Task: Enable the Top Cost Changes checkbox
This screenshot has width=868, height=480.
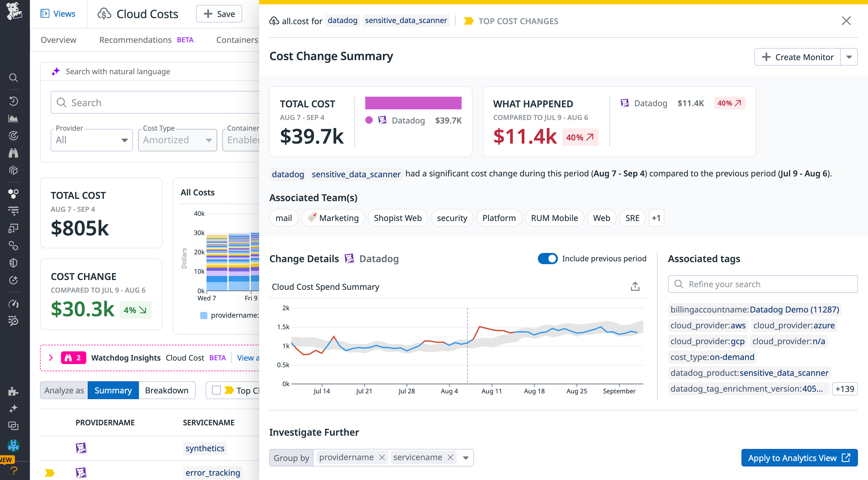Action: [216, 390]
